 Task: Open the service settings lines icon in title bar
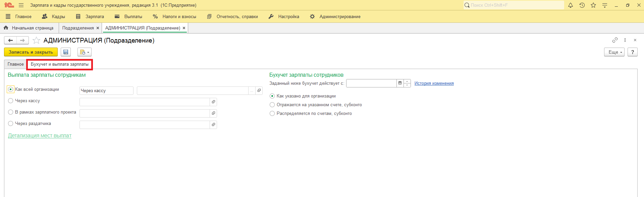[605, 5]
